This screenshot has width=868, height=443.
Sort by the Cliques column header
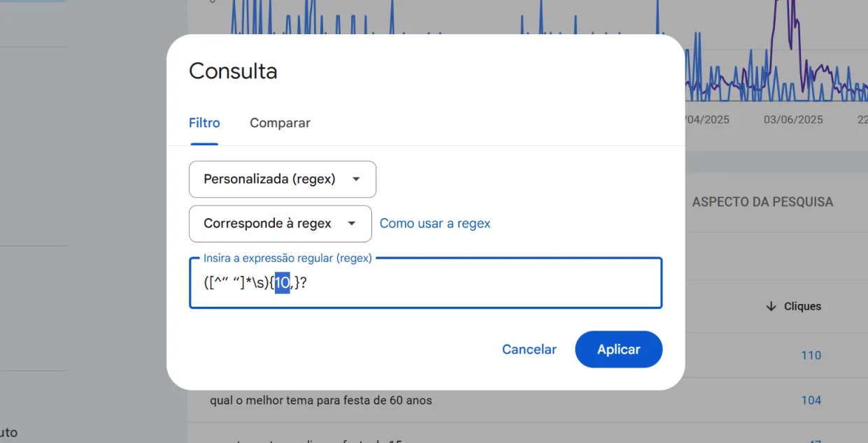click(x=794, y=307)
